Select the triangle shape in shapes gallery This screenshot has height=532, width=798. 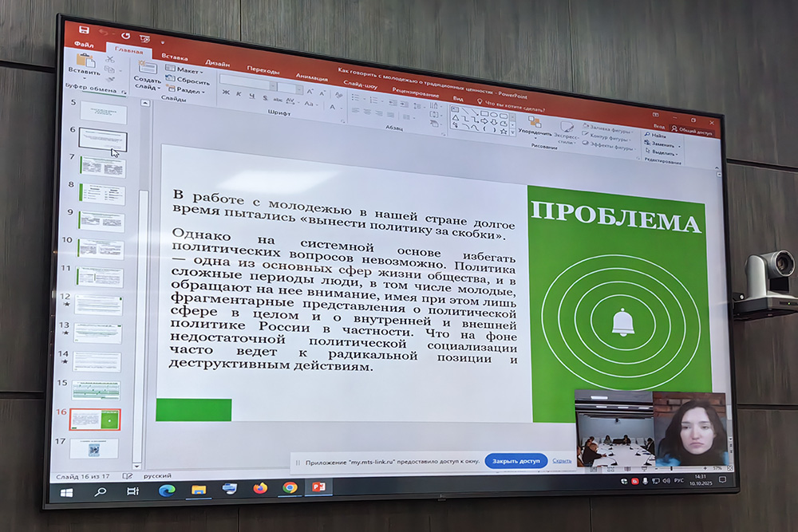pos(456,117)
